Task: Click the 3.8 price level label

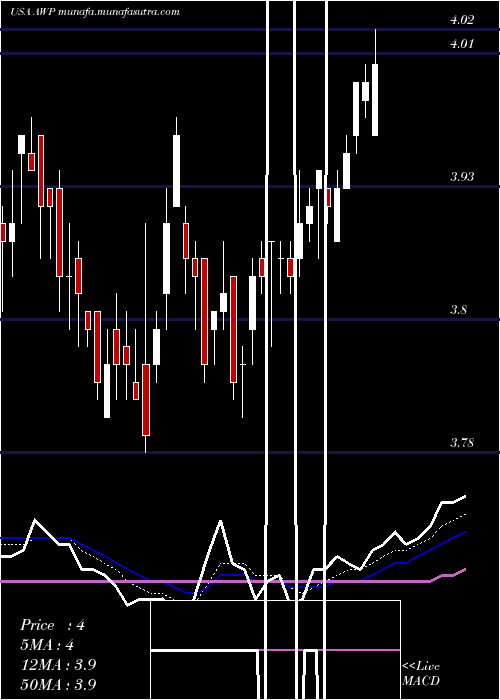Action: [x=458, y=310]
